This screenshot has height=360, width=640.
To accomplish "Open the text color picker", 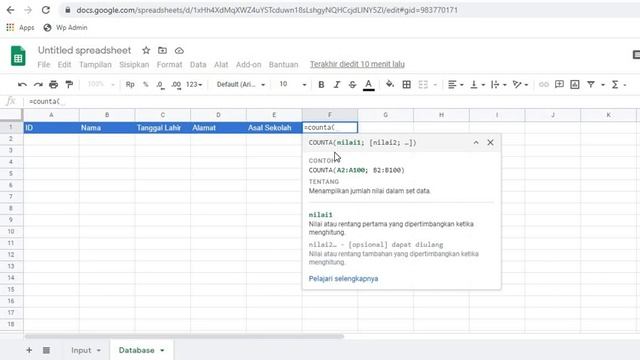I will pos(369,84).
